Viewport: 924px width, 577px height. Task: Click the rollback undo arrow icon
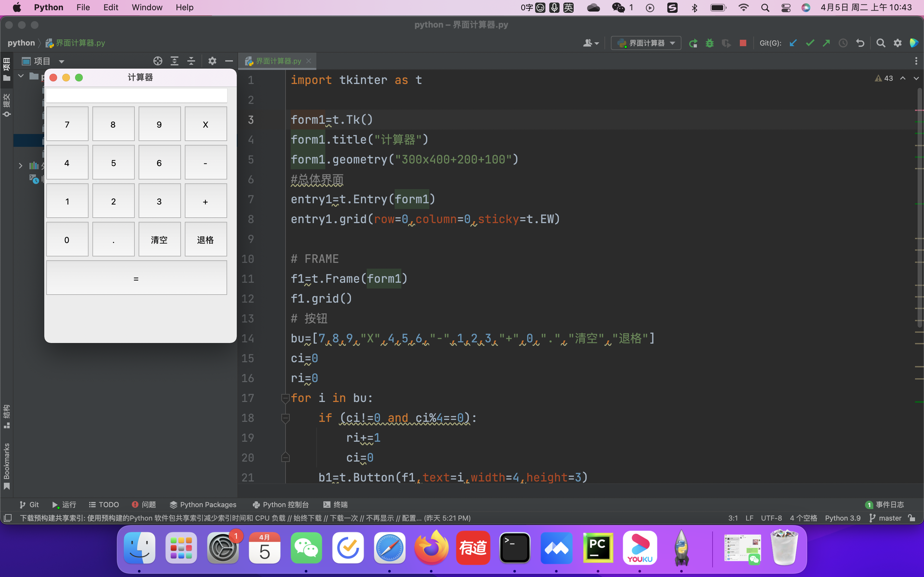tap(860, 43)
